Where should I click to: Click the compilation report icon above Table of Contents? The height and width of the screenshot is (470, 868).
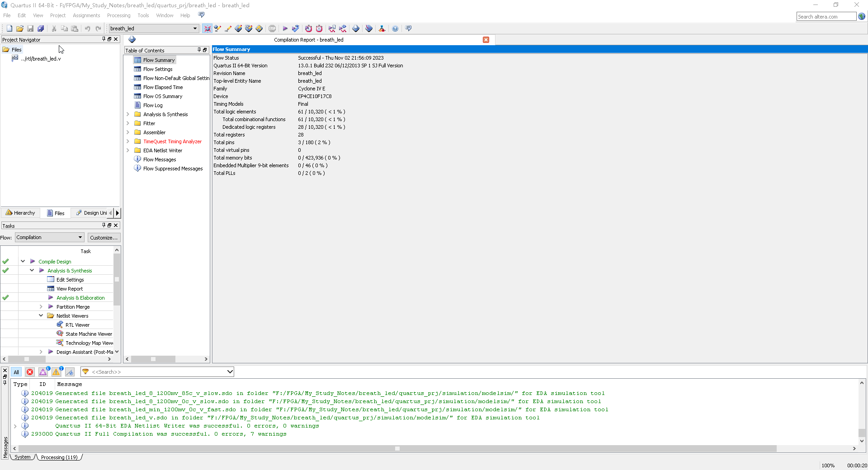tap(132, 40)
